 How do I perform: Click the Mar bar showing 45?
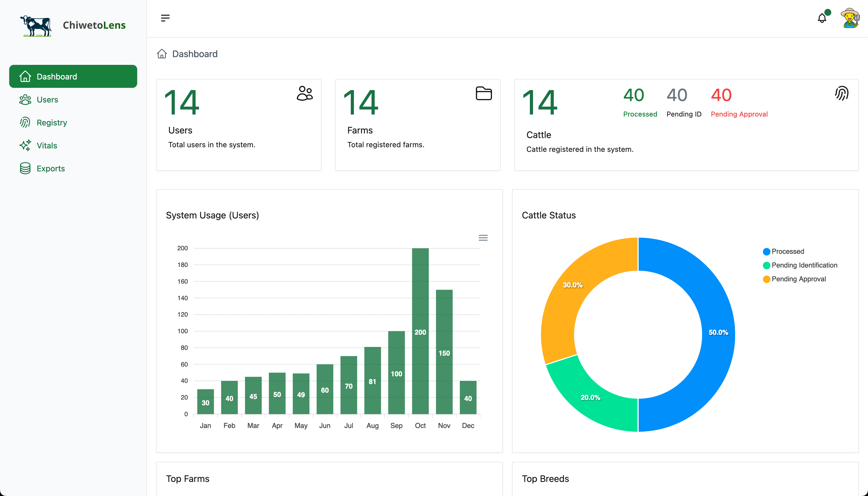(x=253, y=396)
